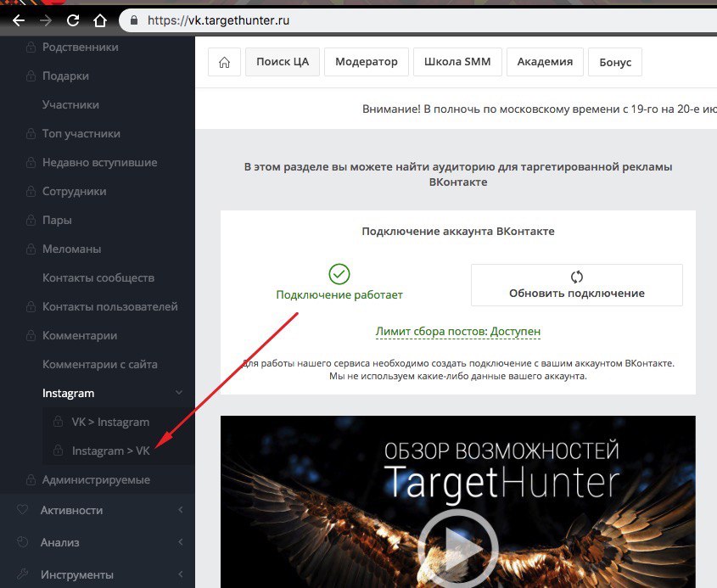Select Комментарии in the sidebar

(80, 335)
